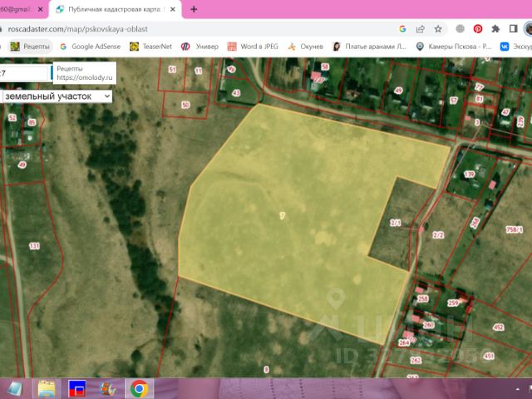Open the colorful globe taskbar app
This screenshot has height=399, width=532.
click(107, 389)
